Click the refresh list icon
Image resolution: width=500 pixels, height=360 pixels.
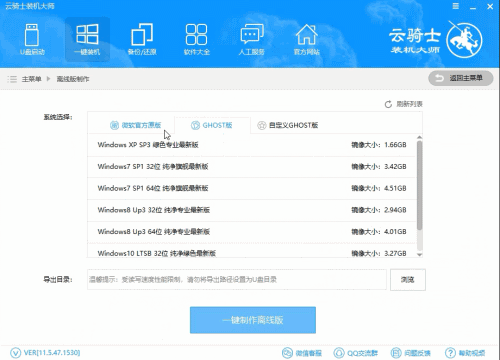388,104
